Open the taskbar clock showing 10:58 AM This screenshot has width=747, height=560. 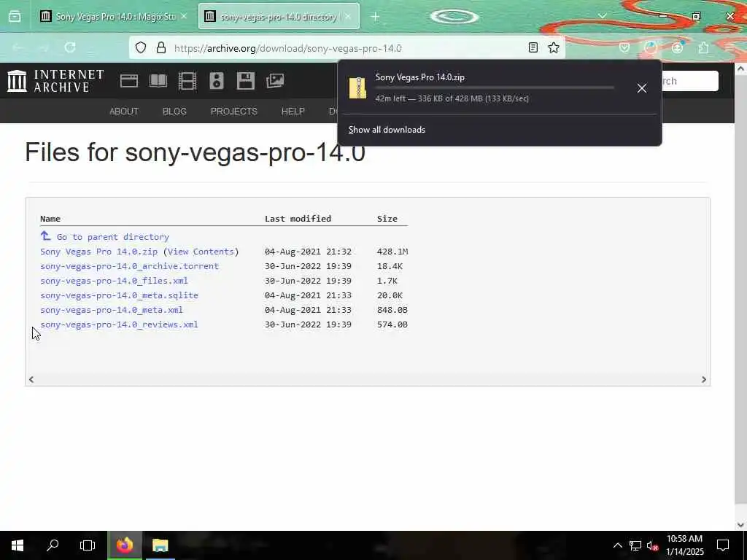(684, 545)
